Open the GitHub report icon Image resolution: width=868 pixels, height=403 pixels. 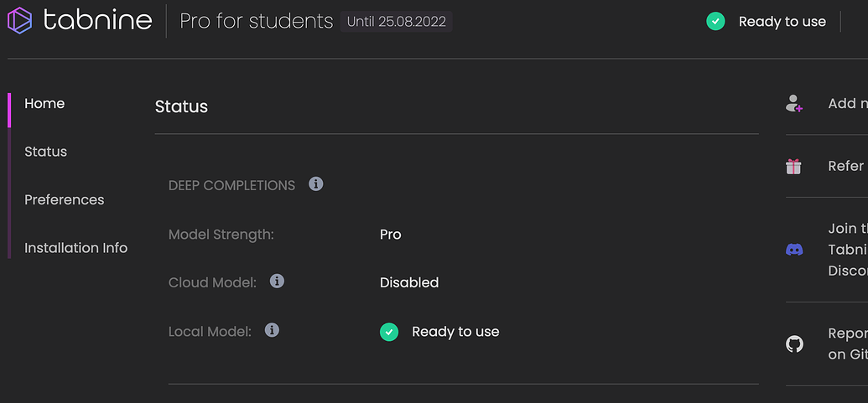click(x=794, y=344)
